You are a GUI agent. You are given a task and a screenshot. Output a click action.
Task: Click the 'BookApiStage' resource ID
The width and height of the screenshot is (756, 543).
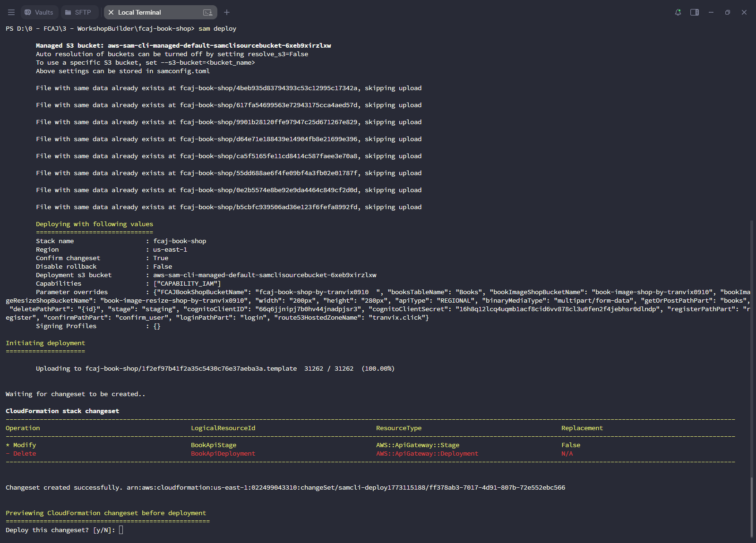[214, 445]
